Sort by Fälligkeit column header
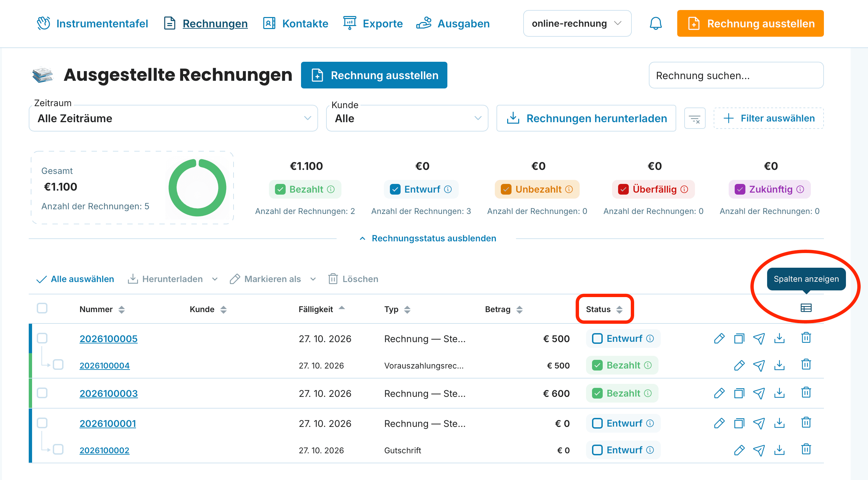Viewport: 868px width, 480px height. click(321, 309)
